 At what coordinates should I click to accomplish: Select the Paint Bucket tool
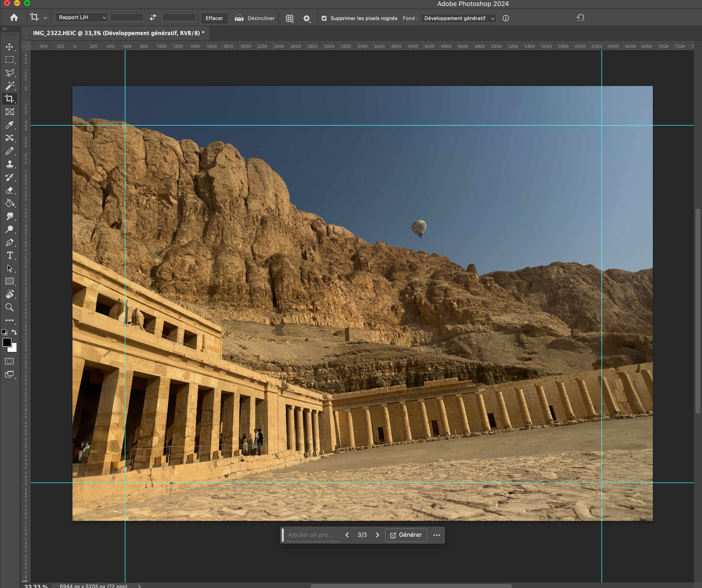point(10,203)
